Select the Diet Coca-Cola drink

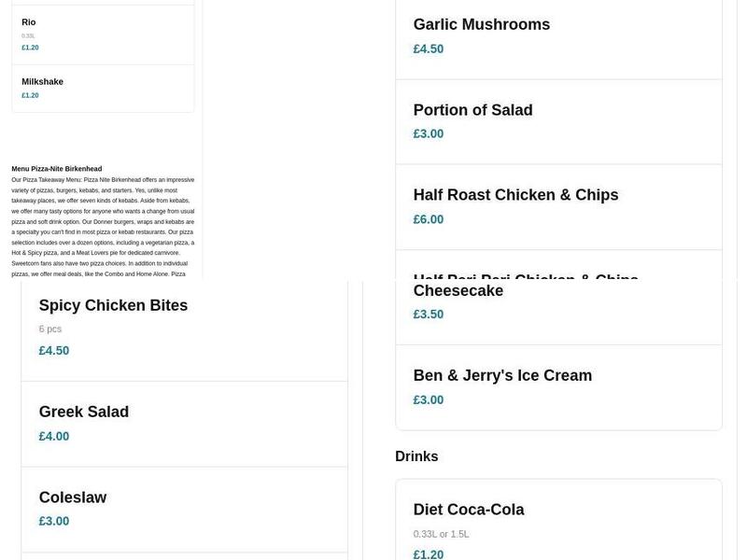[469, 509]
